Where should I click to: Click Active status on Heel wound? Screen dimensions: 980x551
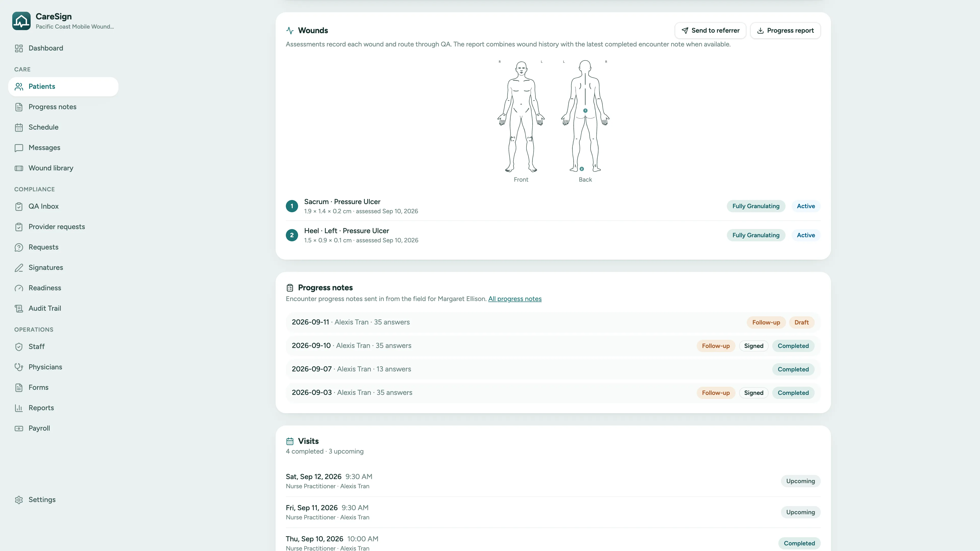(x=806, y=235)
